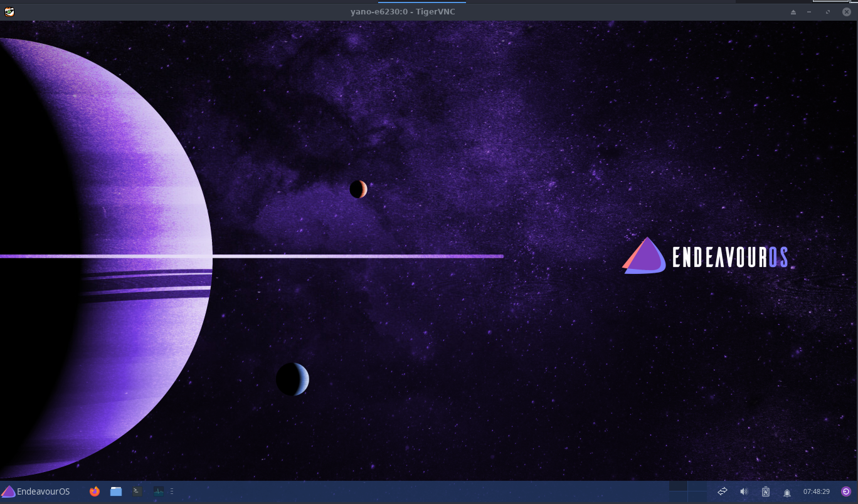This screenshot has width=858, height=504.
Task: Close the TigerVNC viewer window
Action: point(846,12)
